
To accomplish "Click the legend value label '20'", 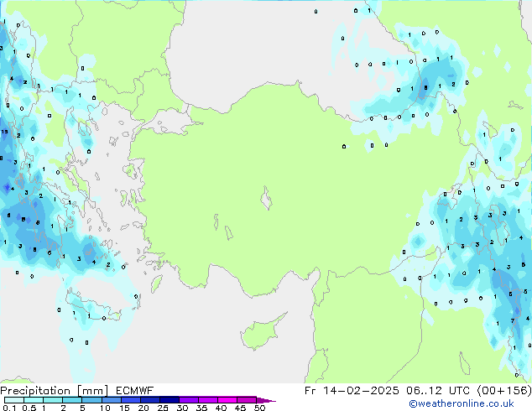I will pyautogui.click(x=143, y=408).
